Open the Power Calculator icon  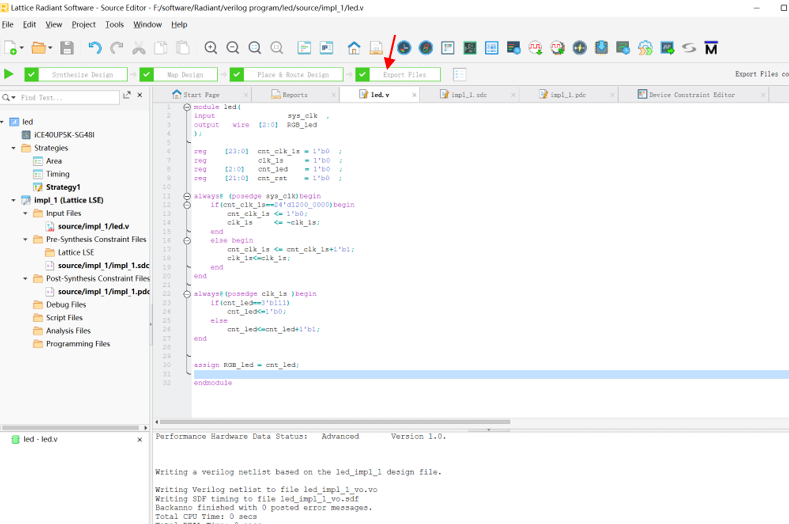click(580, 48)
